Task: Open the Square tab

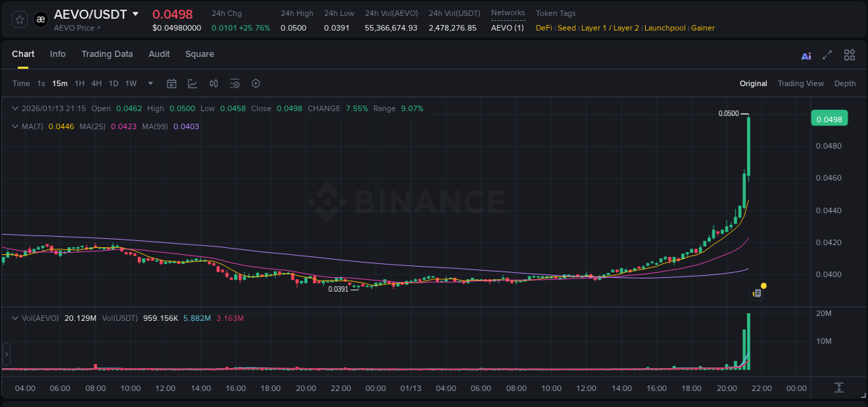Action: click(199, 54)
